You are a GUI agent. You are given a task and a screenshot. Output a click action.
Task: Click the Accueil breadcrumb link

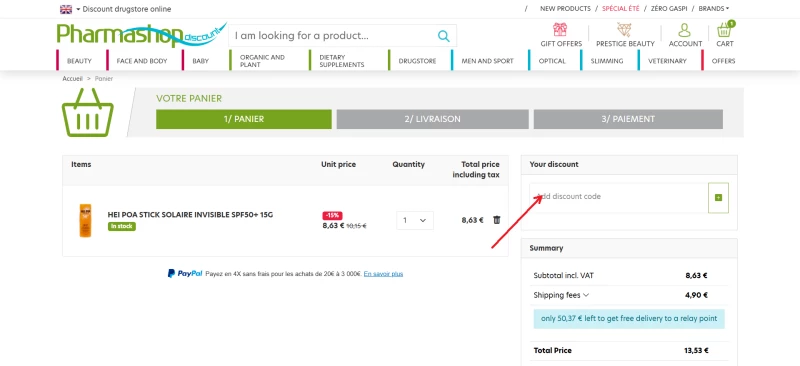[x=72, y=79]
